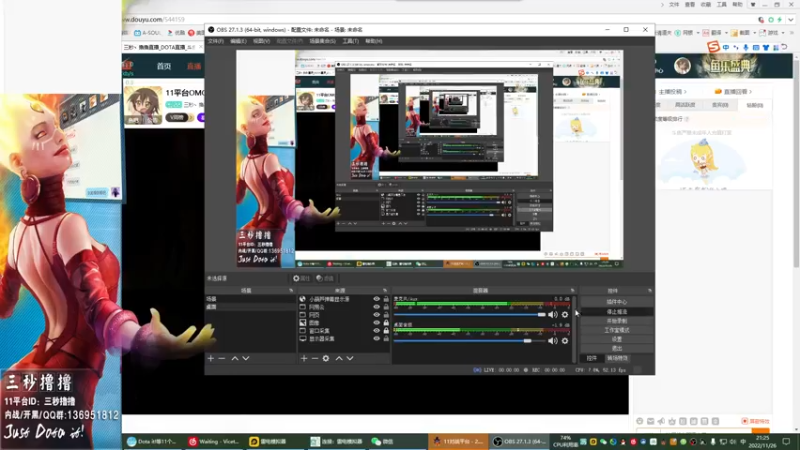Click 停止推流 button in OBS controls

[616, 311]
